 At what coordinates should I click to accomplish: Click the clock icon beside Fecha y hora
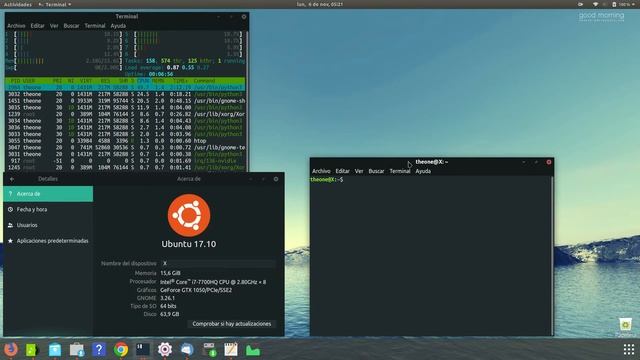pyautogui.click(x=11, y=209)
